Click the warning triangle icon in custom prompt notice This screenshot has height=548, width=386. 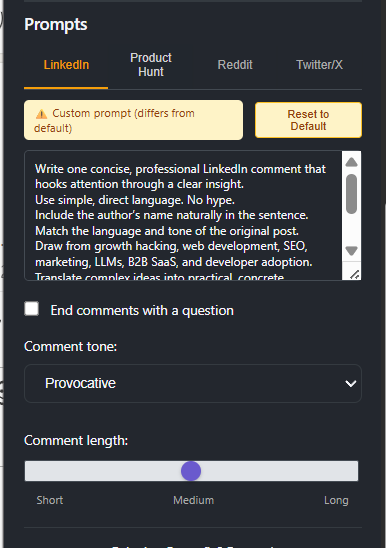41,114
